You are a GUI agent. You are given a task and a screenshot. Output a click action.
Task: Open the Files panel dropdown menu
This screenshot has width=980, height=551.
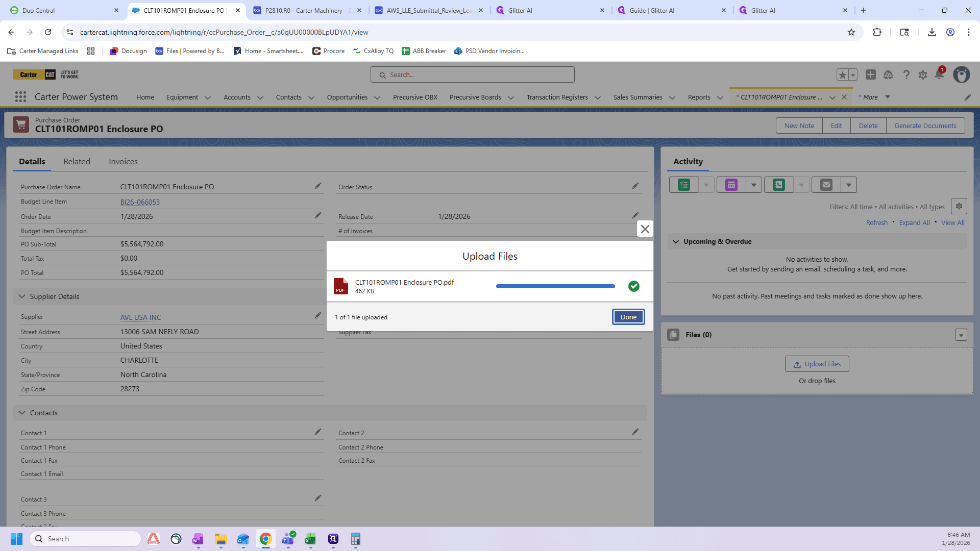[x=961, y=335]
